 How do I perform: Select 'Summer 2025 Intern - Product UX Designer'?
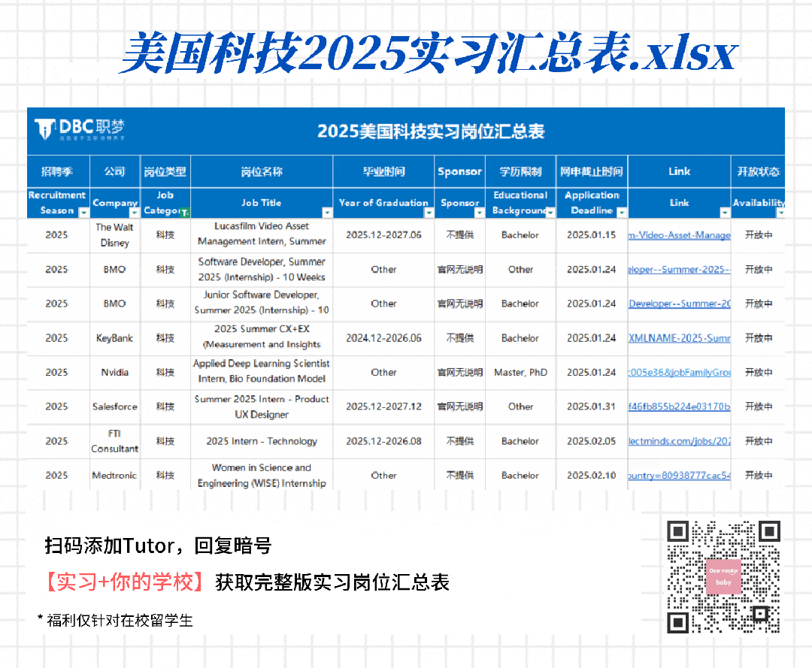point(262,407)
